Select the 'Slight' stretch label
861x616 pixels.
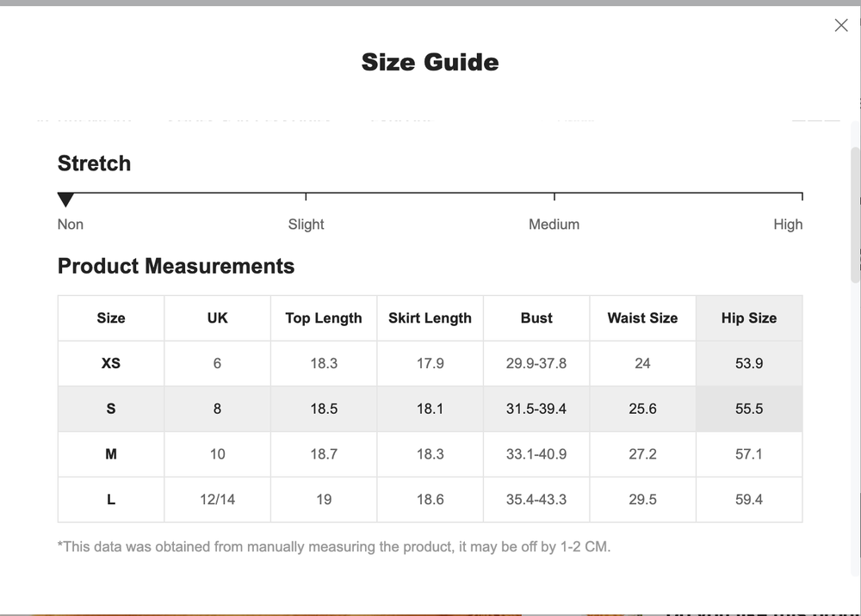click(306, 225)
